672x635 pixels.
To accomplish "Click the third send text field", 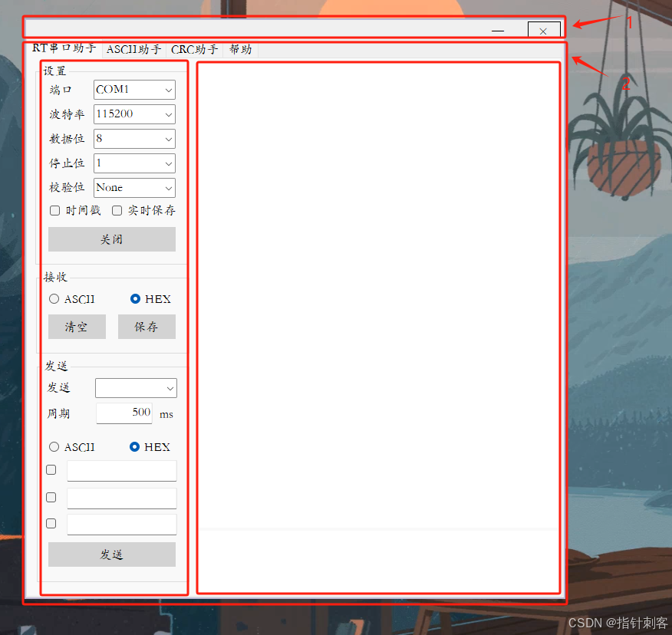I will 122,525.
